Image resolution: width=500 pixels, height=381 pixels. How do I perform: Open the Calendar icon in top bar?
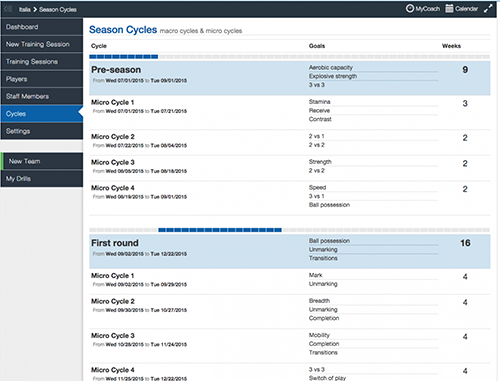point(449,9)
